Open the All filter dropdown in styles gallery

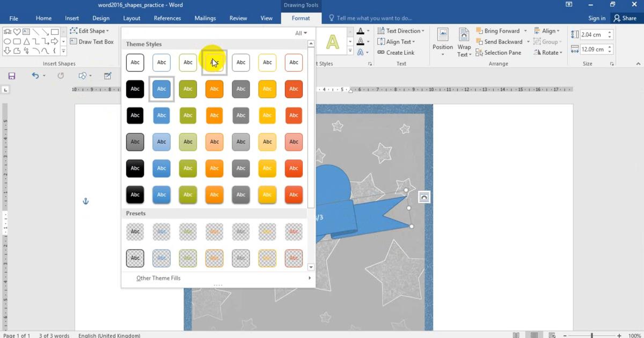point(301,33)
